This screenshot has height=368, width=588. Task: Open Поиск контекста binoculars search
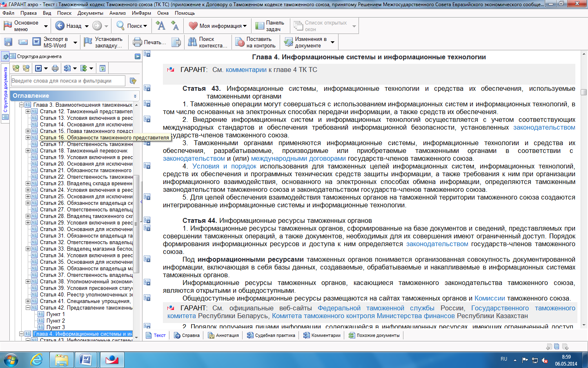coord(192,42)
